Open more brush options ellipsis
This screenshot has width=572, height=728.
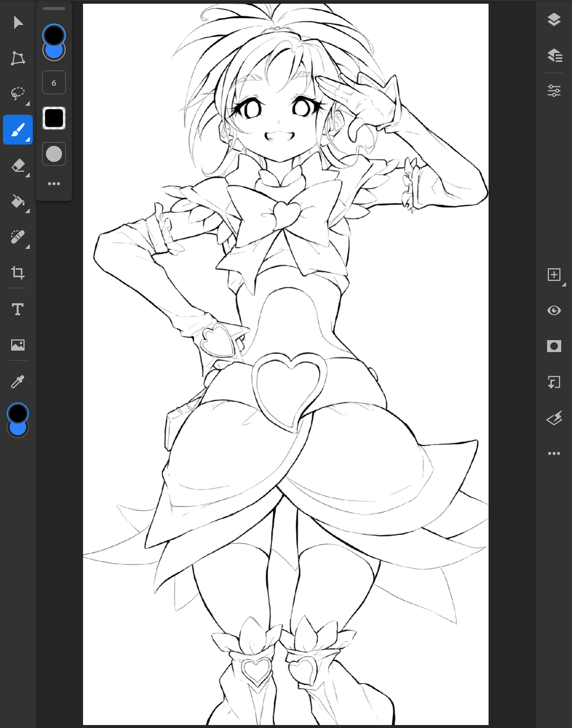54,183
